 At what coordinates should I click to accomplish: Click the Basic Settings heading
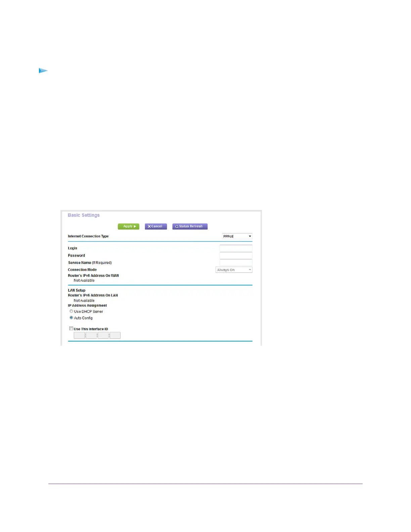tap(84, 215)
